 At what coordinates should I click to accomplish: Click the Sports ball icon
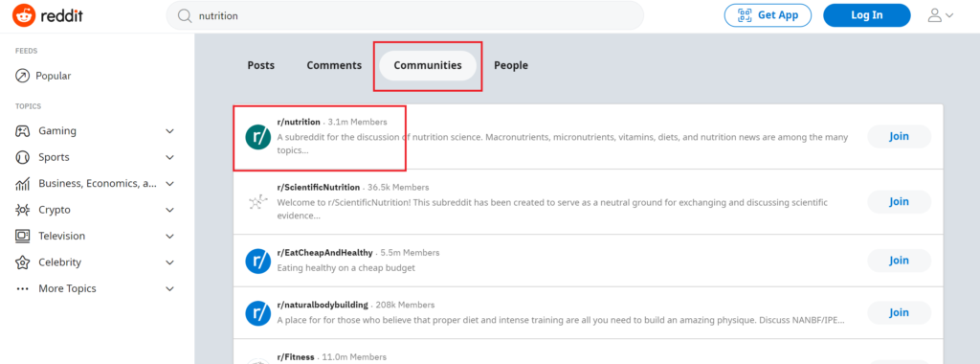pyautogui.click(x=23, y=157)
